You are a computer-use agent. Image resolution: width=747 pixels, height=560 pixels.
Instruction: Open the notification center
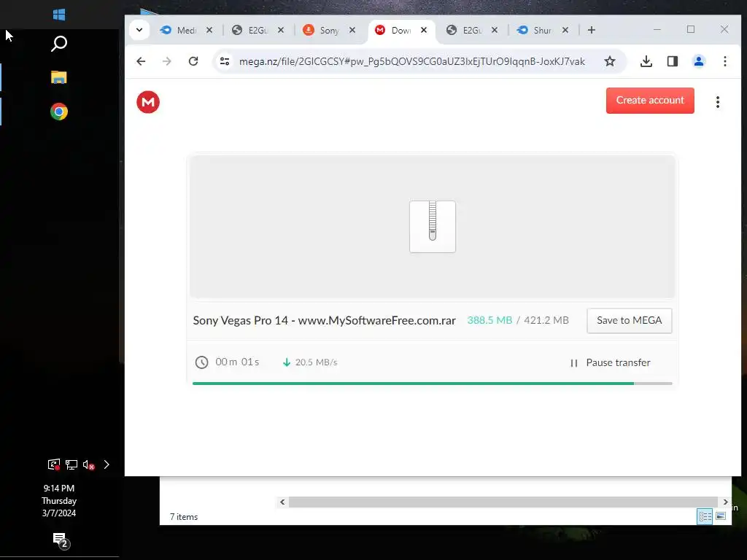point(61,540)
